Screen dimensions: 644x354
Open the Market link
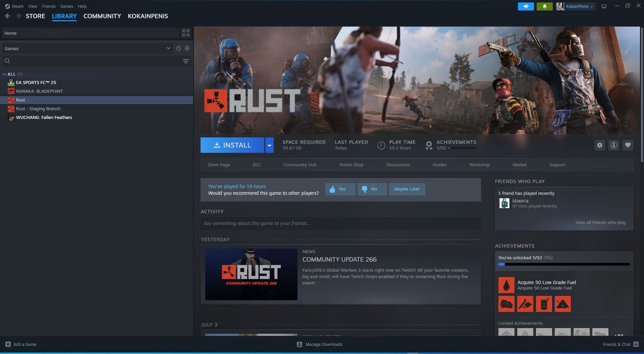click(520, 165)
